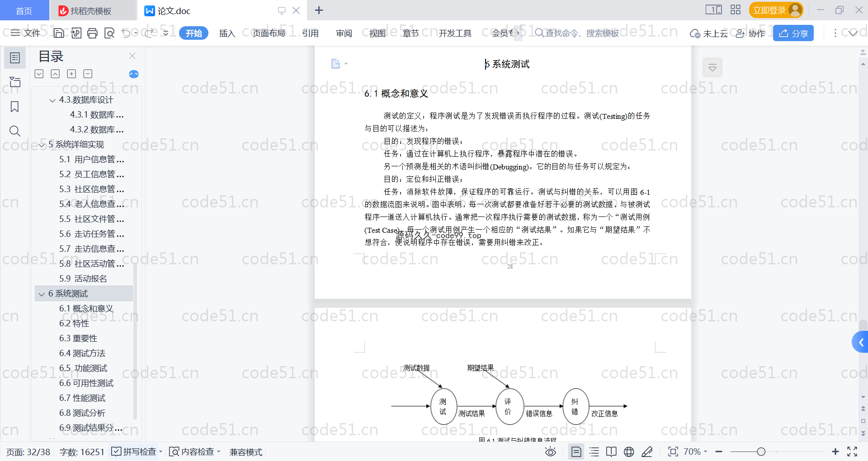Click the Undo arrow icon
The width and height of the screenshot is (868, 461).
click(x=126, y=33)
